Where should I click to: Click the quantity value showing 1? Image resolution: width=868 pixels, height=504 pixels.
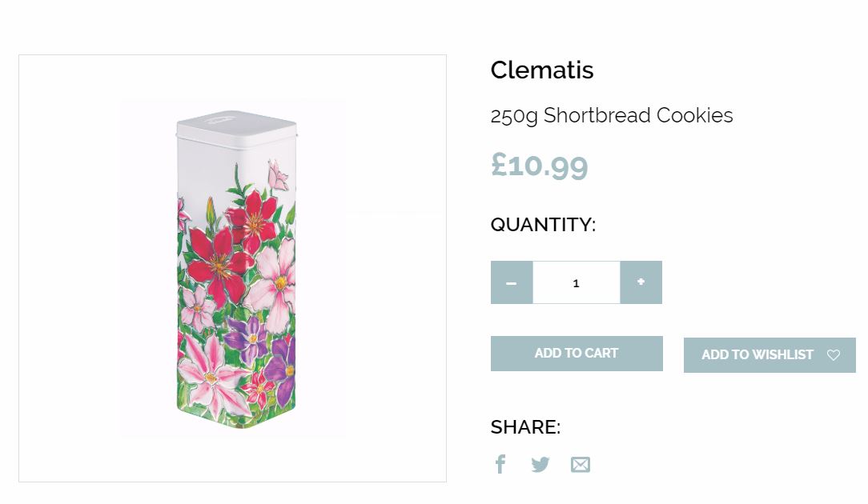(576, 282)
